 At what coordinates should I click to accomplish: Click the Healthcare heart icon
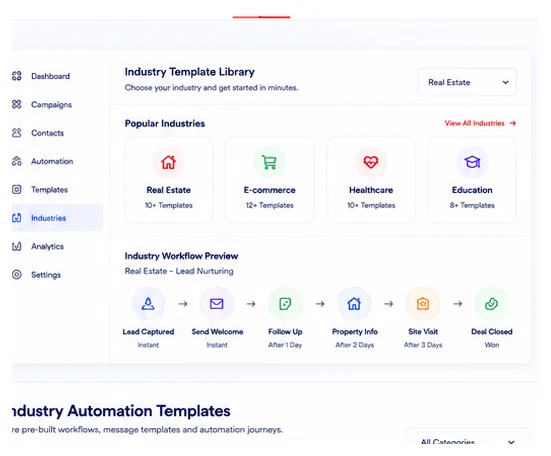[x=371, y=162]
